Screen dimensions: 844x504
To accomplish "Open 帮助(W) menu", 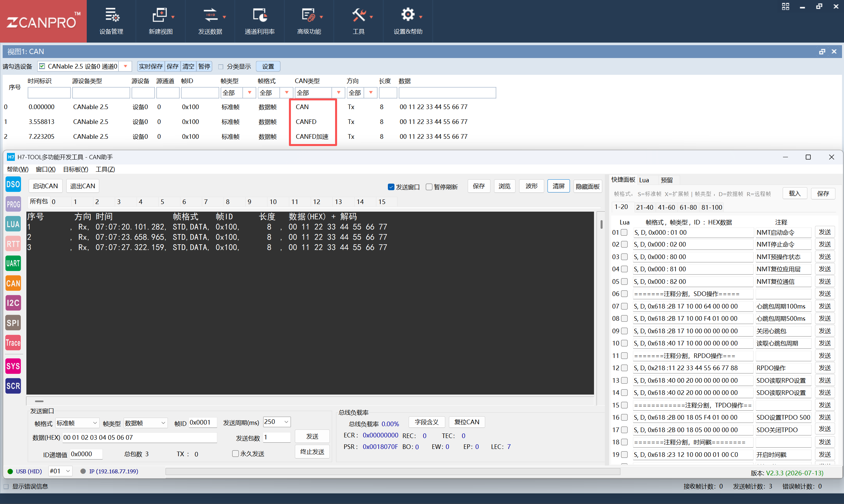I will 18,169.
